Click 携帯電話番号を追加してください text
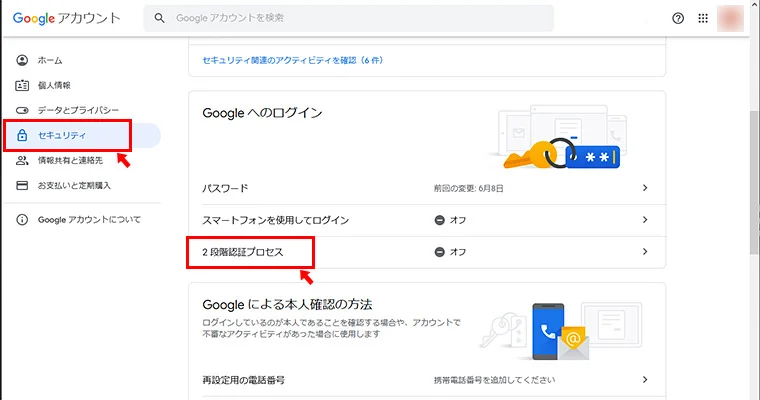The width and height of the screenshot is (760, 400). pos(494,380)
